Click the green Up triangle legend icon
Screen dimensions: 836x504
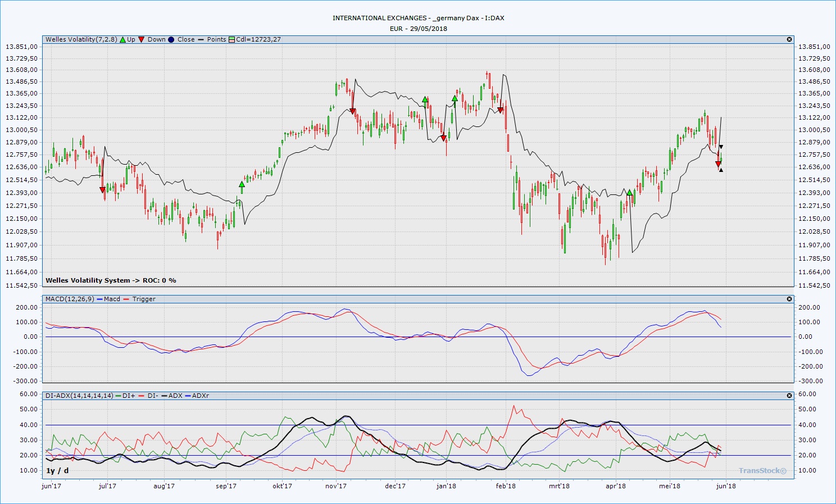click(122, 39)
